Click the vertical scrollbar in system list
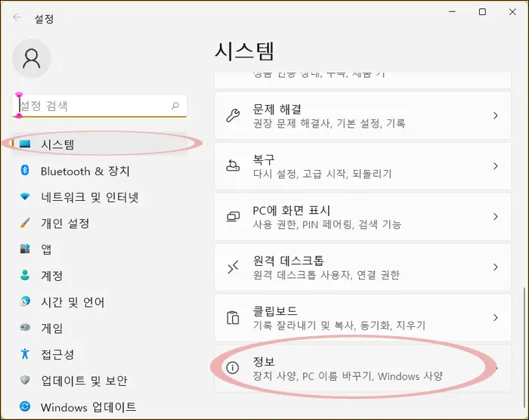The width and height of the screenshot is (529, 420). pyautogui.click(x=524, y=347)
